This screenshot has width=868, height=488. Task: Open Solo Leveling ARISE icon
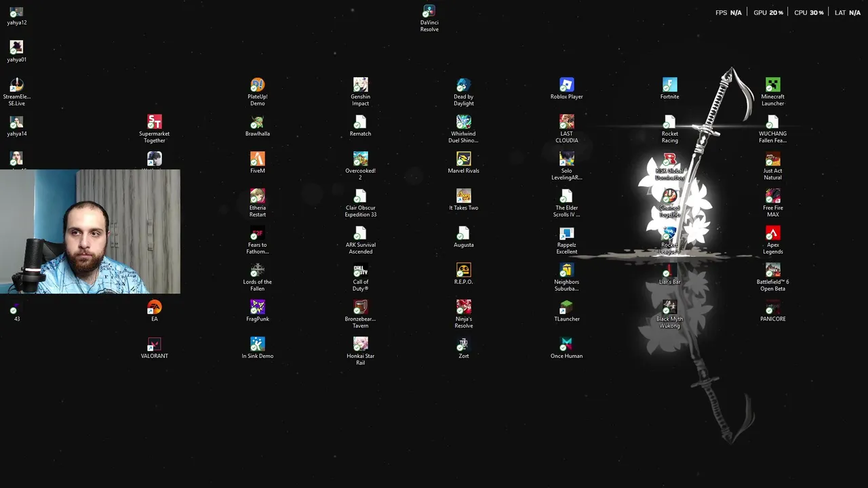tap(567, 166)
